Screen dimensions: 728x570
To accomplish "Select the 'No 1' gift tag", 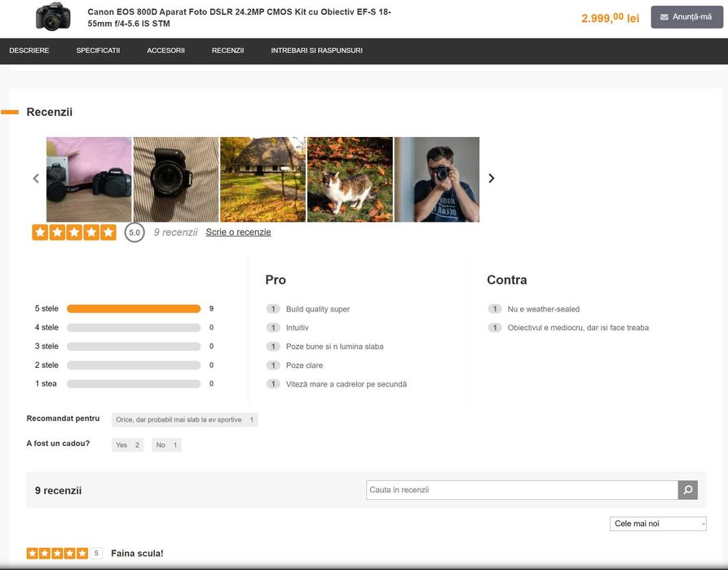I will click(166, 445).
